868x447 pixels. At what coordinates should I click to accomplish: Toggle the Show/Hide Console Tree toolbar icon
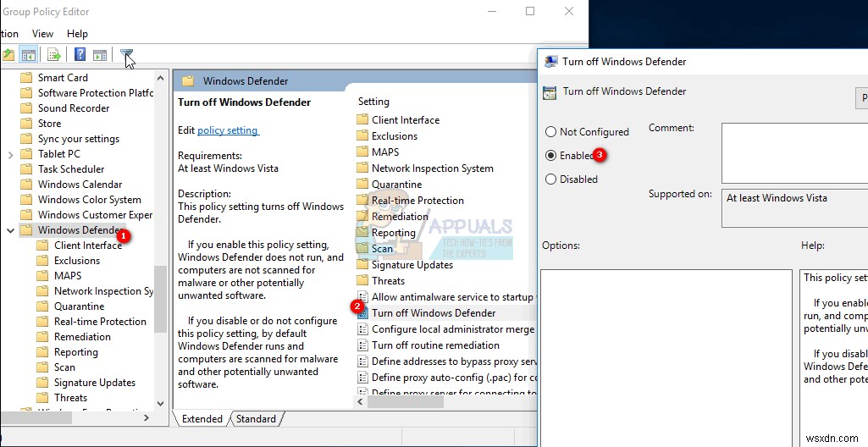pos(28,55)
